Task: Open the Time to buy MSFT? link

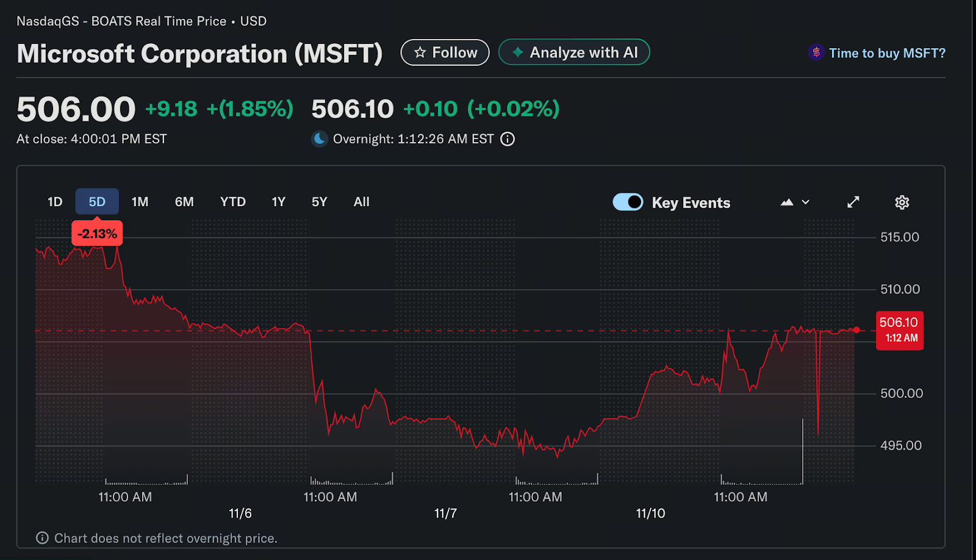Action: click(x=886, y=53)
